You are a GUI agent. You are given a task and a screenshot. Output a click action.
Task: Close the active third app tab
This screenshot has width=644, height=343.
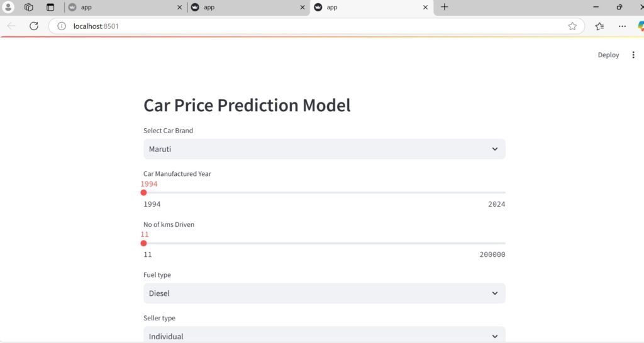tap(426, 8)
